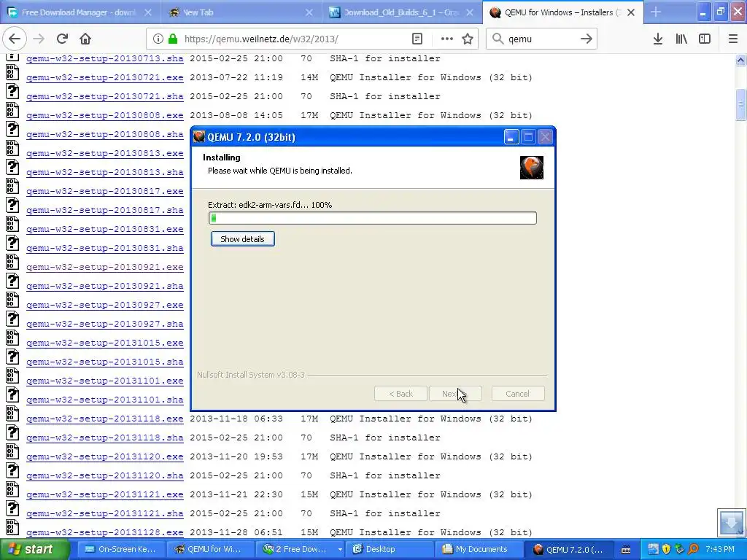Open link qemu-w32-setup-20130921.sha
The width and height of the screenshot is (747, 560).
(105, 286)
